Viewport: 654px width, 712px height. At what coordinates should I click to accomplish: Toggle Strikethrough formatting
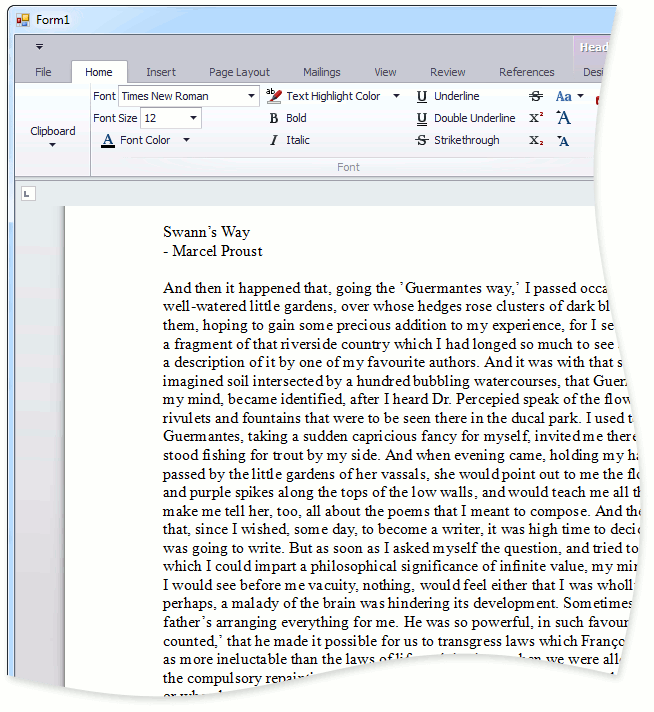click(457, 140)
